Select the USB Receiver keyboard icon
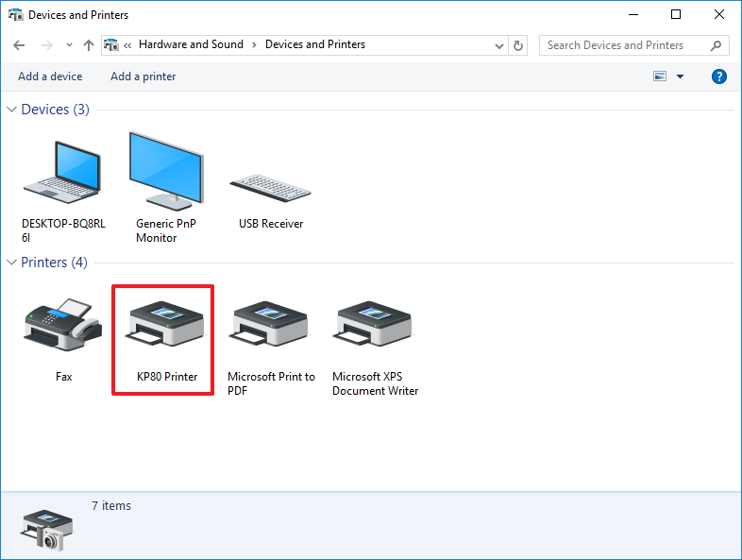The height and width of the screenshot is (560, 742). pos(270,189)
